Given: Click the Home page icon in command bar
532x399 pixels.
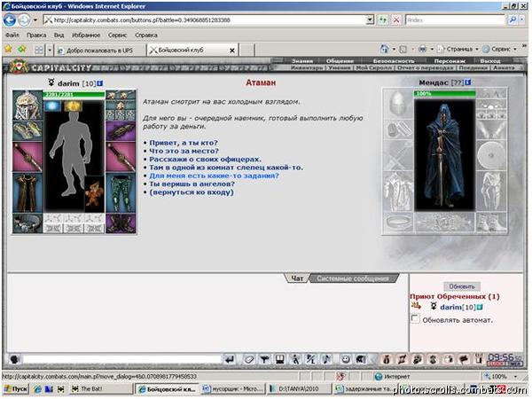Looking at the screenshot, I should [x=385, y=49].
